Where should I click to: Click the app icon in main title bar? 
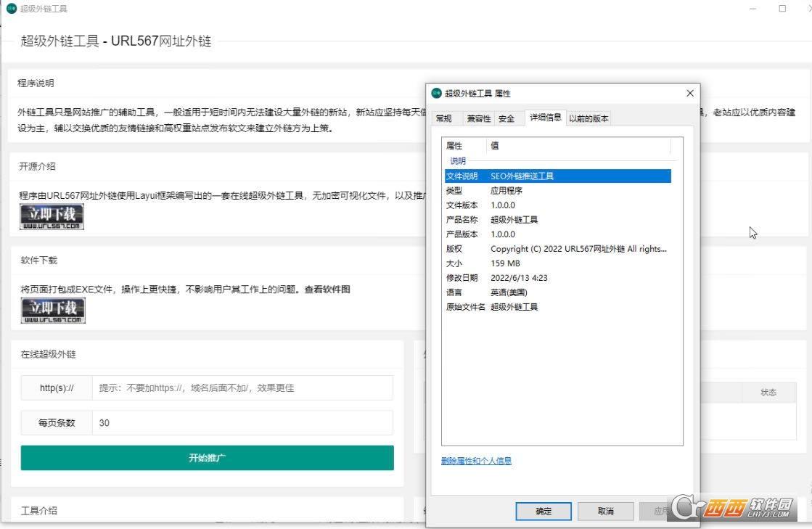pyautogui.click(x=11, y=9)
